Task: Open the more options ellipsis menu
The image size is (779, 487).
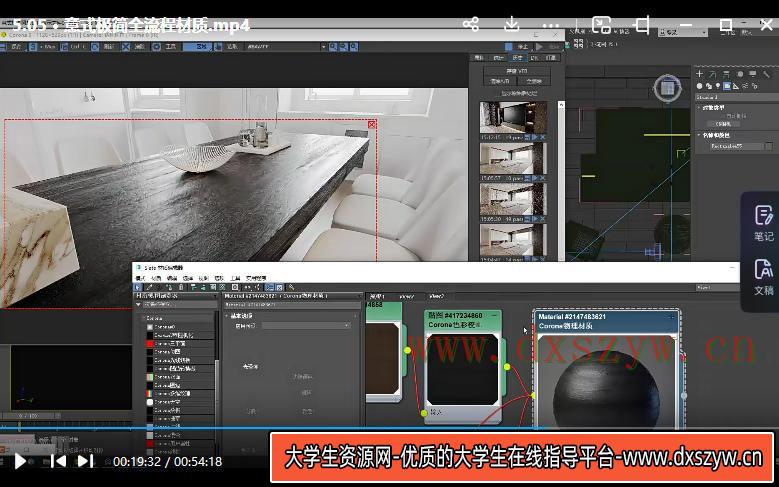Action: point(551,25)
